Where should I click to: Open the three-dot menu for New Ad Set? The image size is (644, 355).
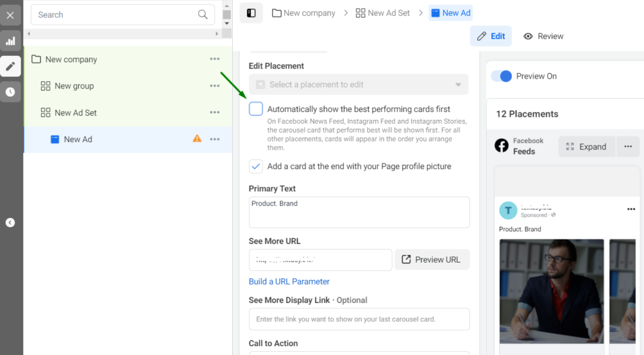pos(214,113)
